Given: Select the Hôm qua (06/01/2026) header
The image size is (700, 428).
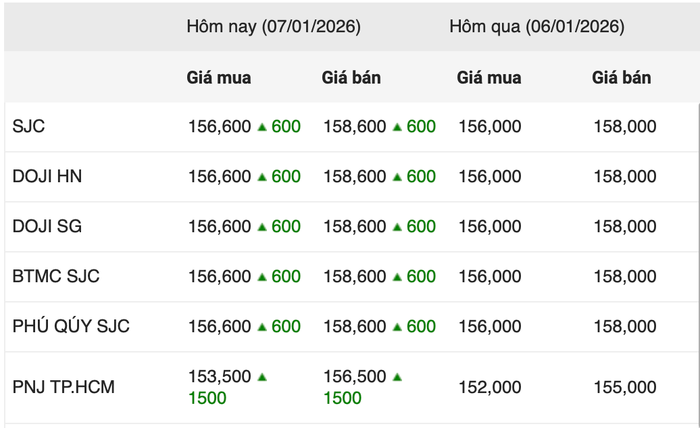Looking at the screenshot, I should click(536, 27).
